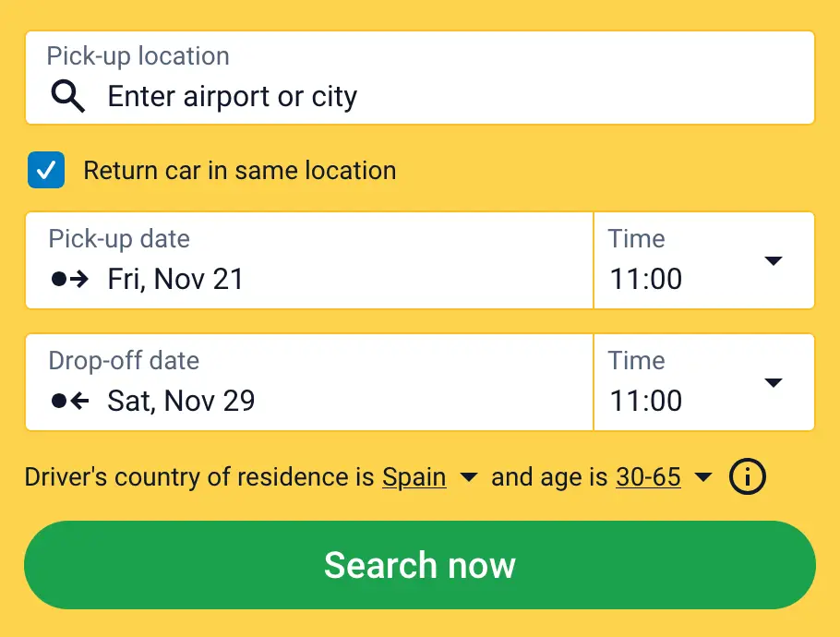This screenshot has width=840, height=637.
Task: Click the magnifier icon in Pick-up location
Action: click(x=68, y=96)
